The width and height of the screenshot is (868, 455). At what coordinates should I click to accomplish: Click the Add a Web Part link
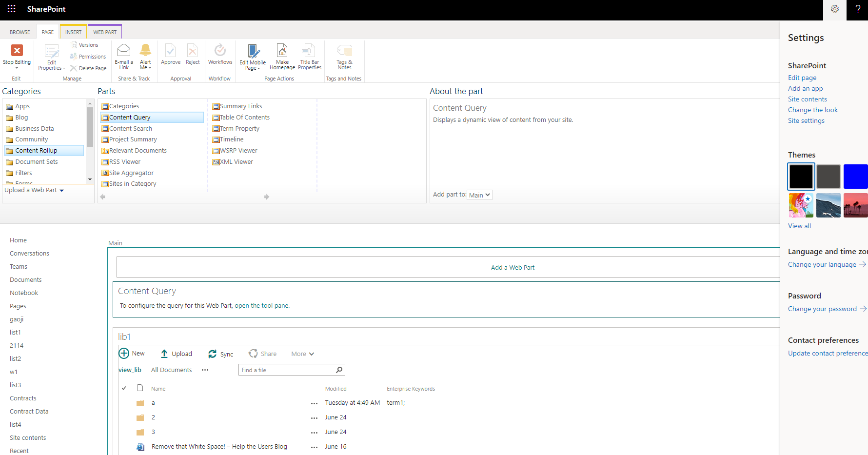click(513, 268)
